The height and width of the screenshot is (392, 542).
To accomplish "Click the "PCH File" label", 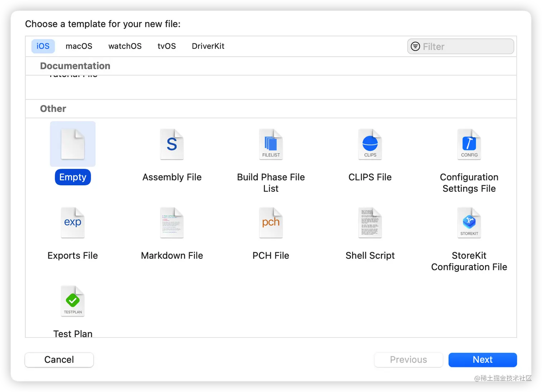I will click(271, 255).
